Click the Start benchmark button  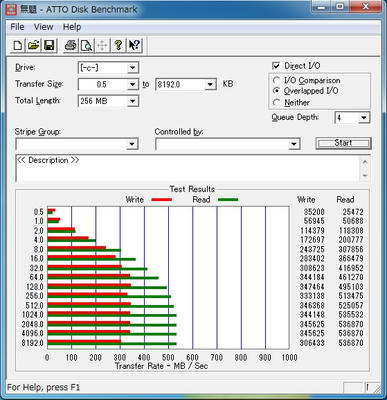pos(343,143)
